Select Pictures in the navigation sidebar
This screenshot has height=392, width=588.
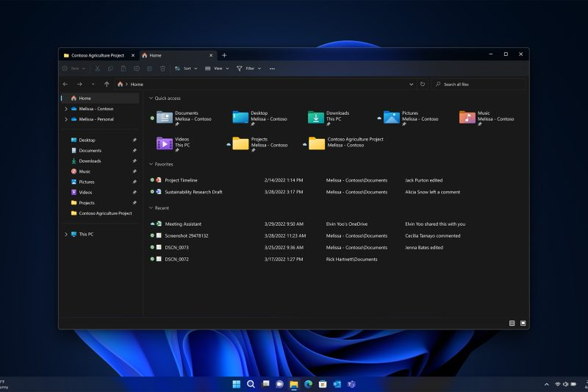pyautogui.click(x=87, y=182)
